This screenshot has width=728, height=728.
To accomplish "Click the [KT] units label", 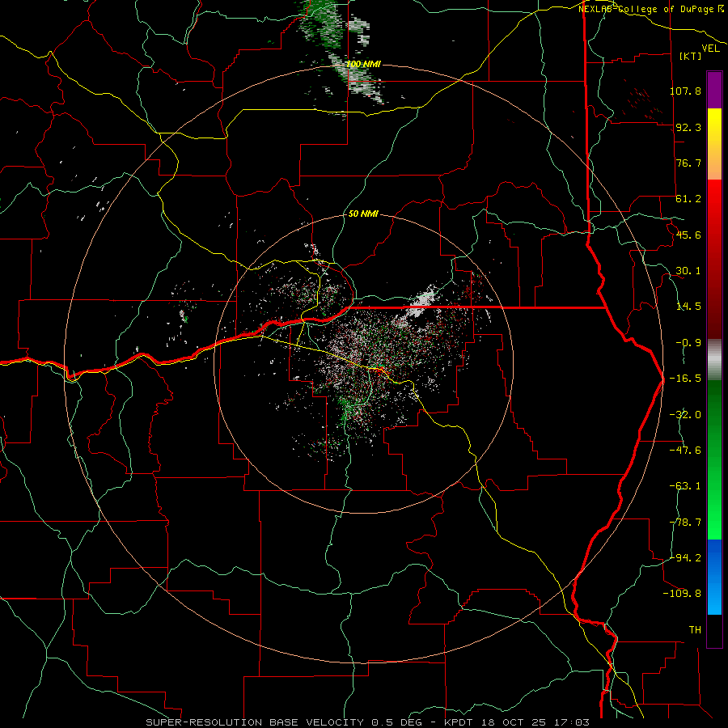I will [691, 56].
